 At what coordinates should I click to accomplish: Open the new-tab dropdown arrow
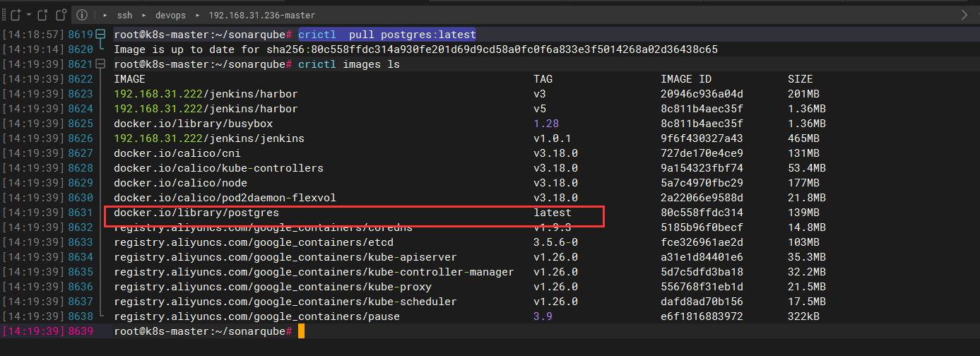click(x=29, y=15)
